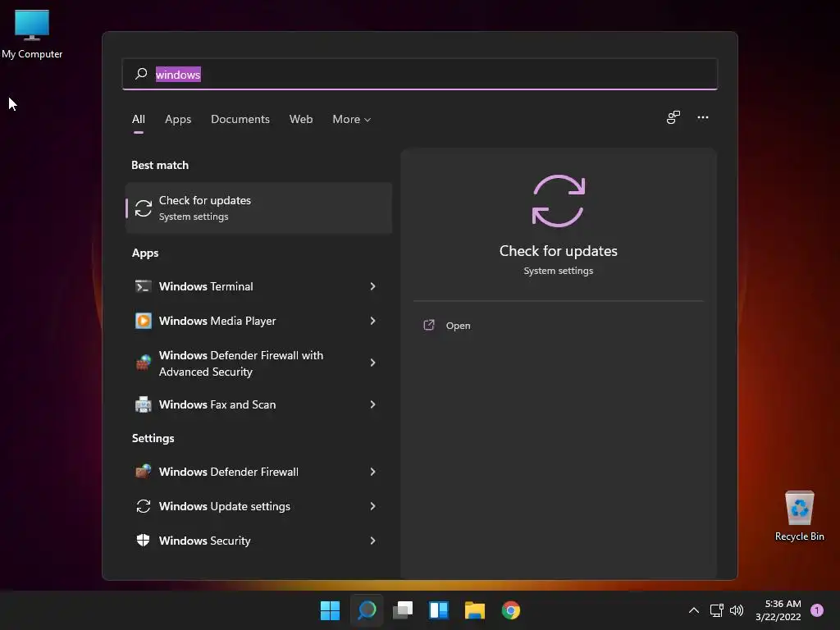Open the notification badge showing 1
The image size is (840, 630).
click(x=817, y=610)
